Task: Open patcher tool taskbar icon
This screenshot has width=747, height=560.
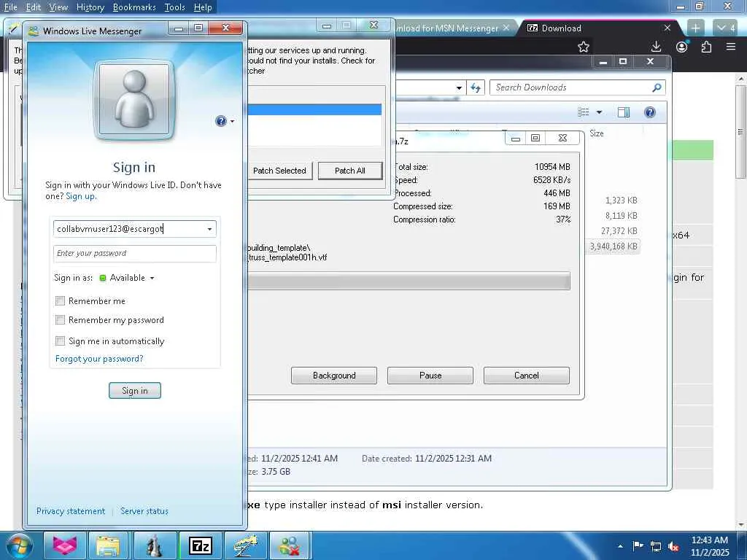Action: 245,545
